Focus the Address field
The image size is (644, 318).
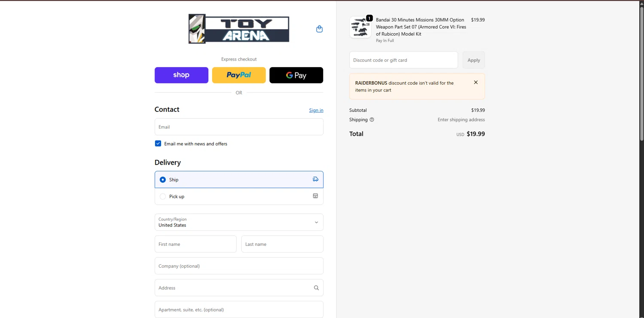(239, 288)
